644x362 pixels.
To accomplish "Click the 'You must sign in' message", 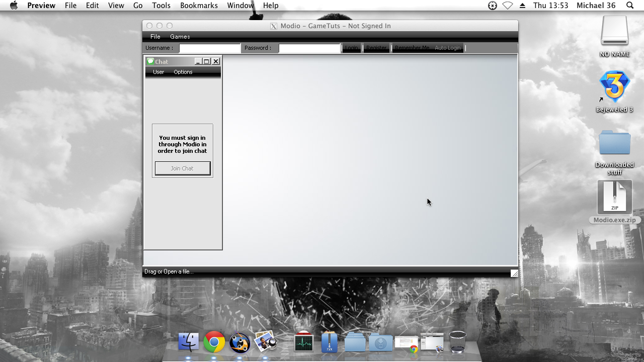I will [x=182, y=144].
